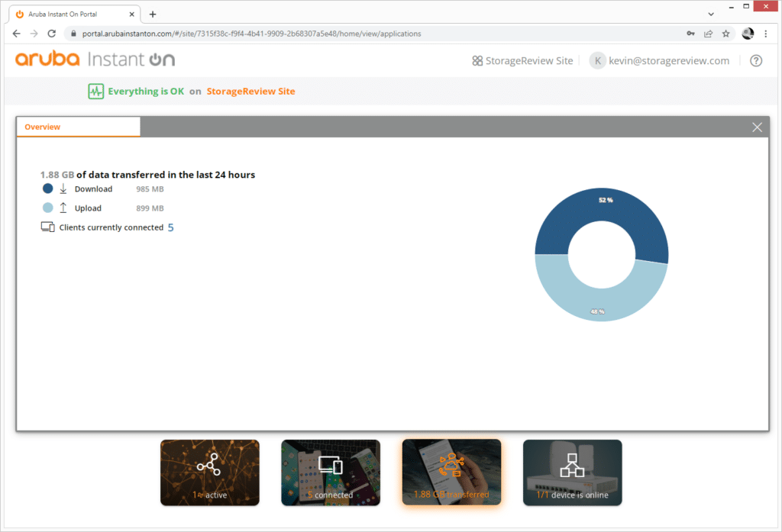Close the Overview panel with the X

point(757,127)
